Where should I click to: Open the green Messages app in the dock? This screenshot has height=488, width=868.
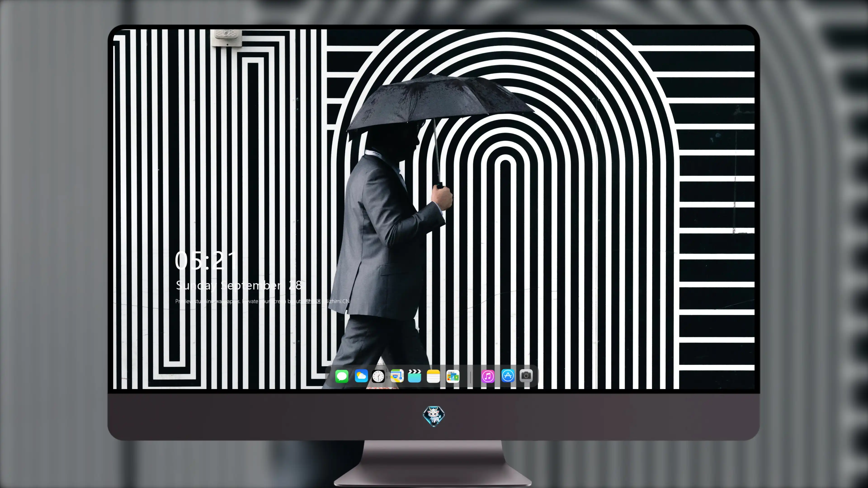[x=342, y=376]
